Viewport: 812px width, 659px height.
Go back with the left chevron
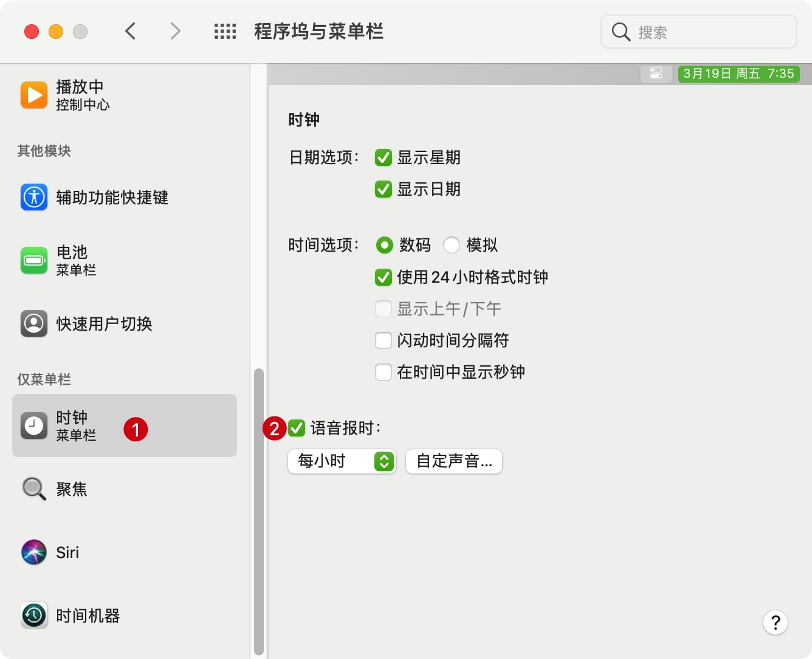pos(130,31)
